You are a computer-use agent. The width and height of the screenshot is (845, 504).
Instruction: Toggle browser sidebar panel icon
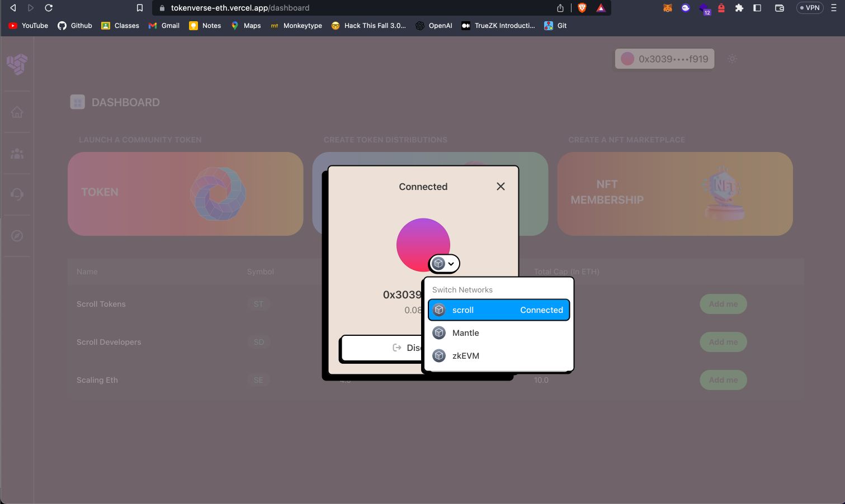[x=757, y=8]
